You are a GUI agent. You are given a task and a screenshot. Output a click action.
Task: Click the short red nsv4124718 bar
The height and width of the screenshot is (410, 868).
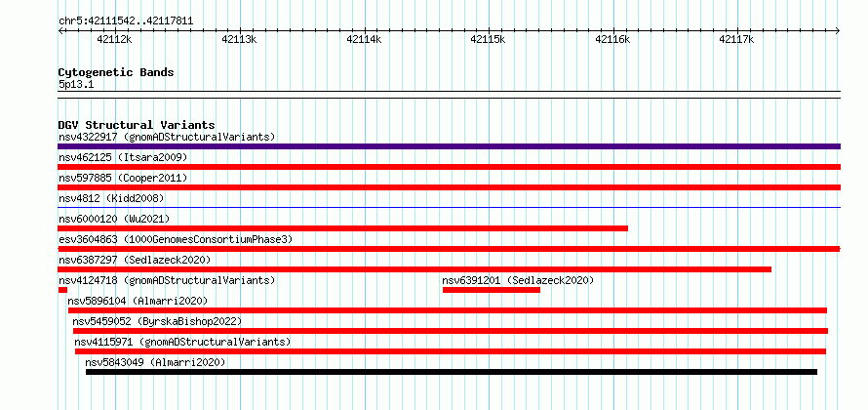click(62, 290)
